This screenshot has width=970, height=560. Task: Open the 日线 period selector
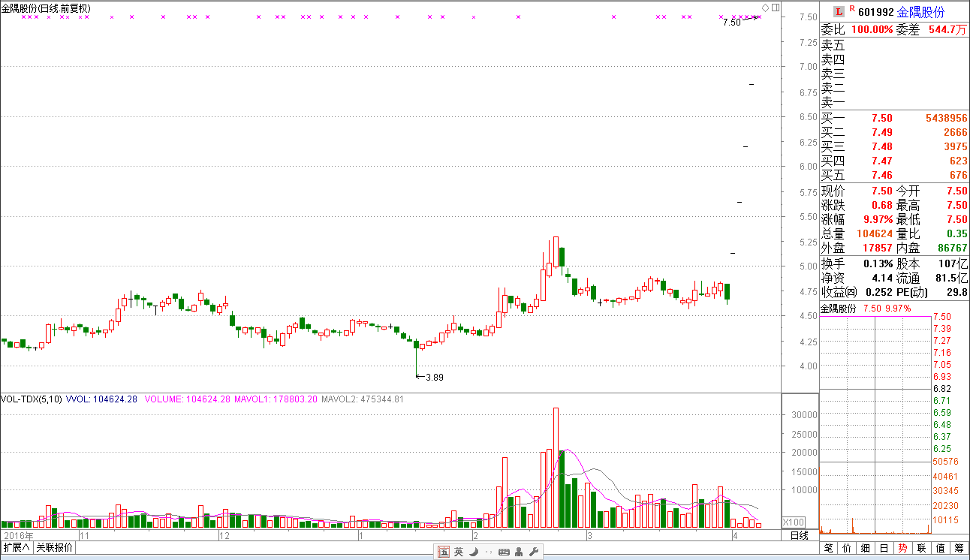pyautogui.click(x=800, y=535)
